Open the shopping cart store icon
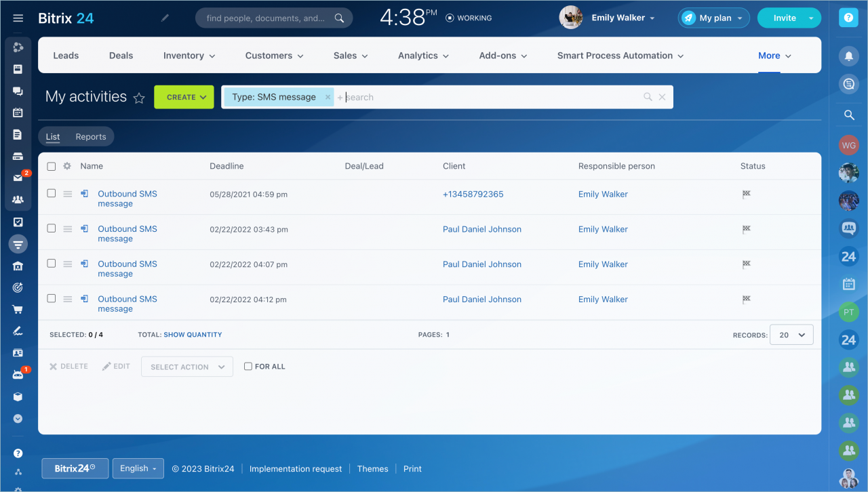868x492 pixels. point(18,309)
